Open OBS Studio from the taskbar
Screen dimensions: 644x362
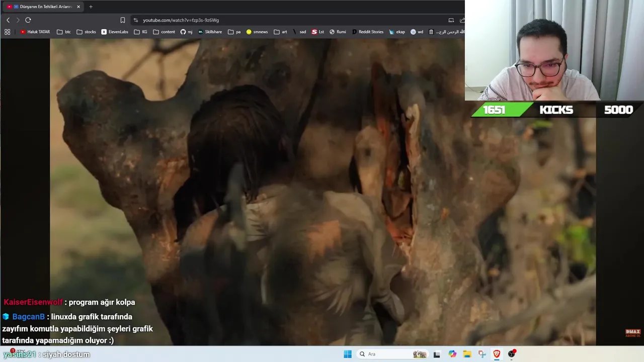pyautogui.click(x=512, y=354)
